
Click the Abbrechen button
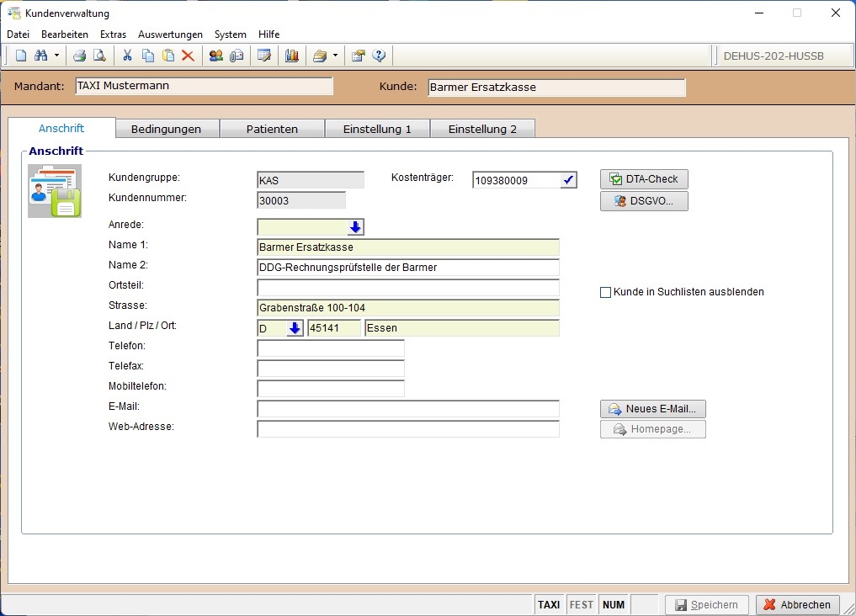(x=798, y=604)
